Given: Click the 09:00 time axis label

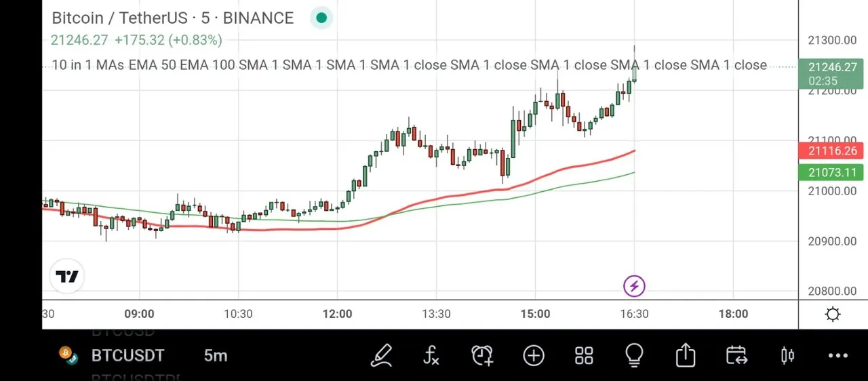Looking at the screenshot, I should (x=140, y=314).
